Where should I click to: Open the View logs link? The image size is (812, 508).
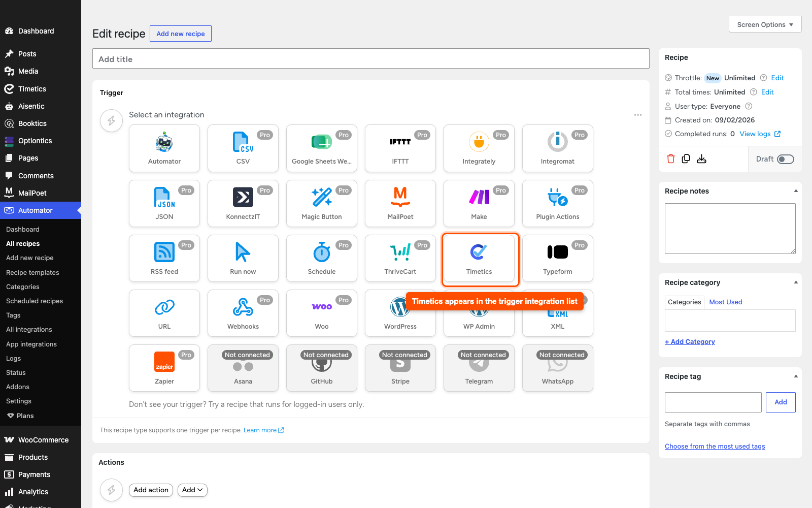tap(760, 134)
